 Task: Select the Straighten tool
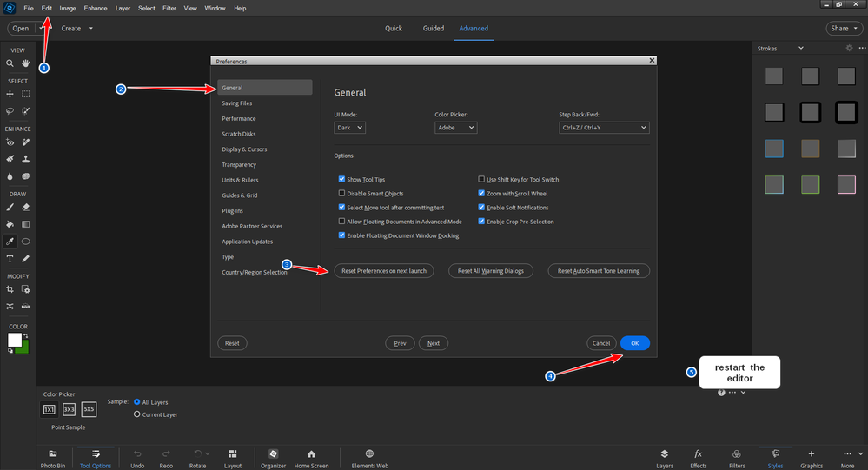[25, 306]
